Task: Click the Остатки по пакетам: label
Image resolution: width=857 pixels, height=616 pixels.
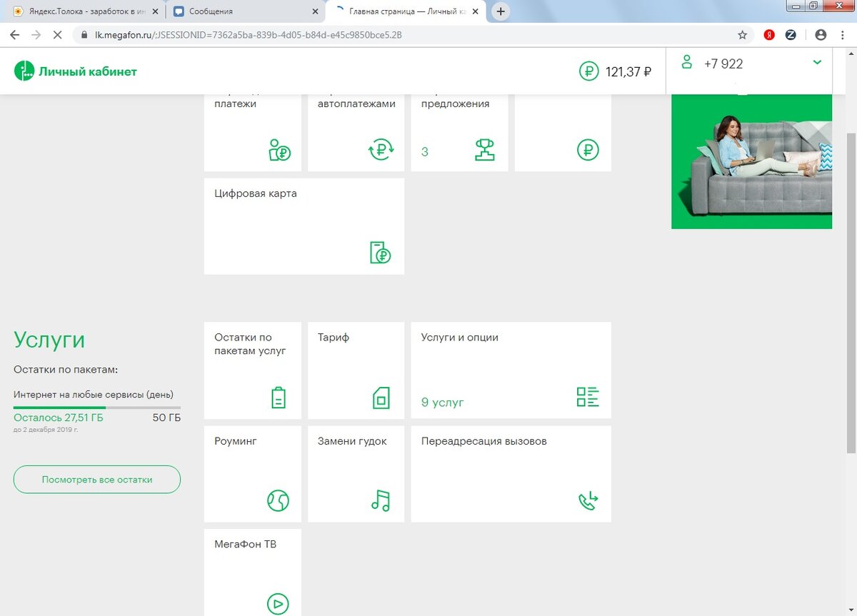Action: pos(66,370)
